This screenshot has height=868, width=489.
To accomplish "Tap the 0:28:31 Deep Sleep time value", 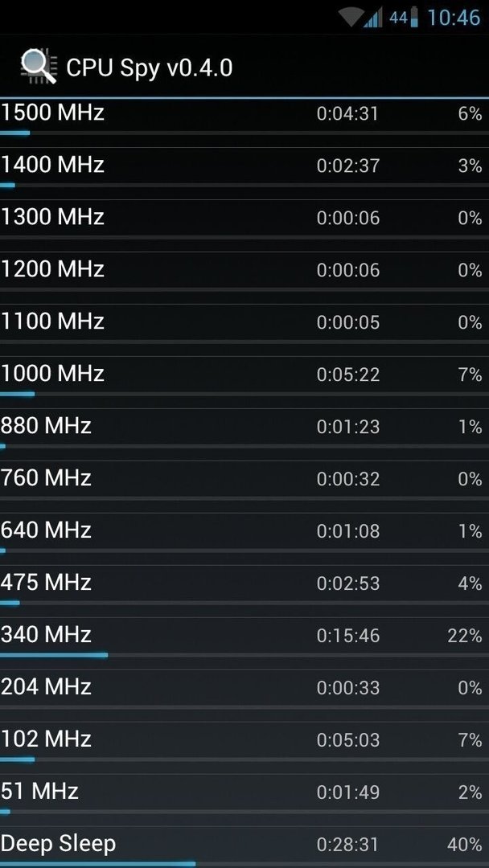I will [x=347, y=845].
